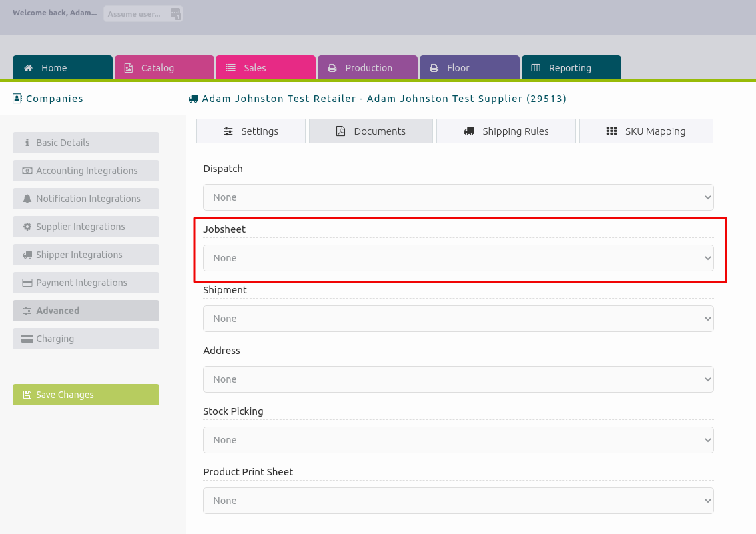The width and height of the screenshot is (756, 534).
Task: Open the Stock Picking document dropdown
Action: click(458, 440)
